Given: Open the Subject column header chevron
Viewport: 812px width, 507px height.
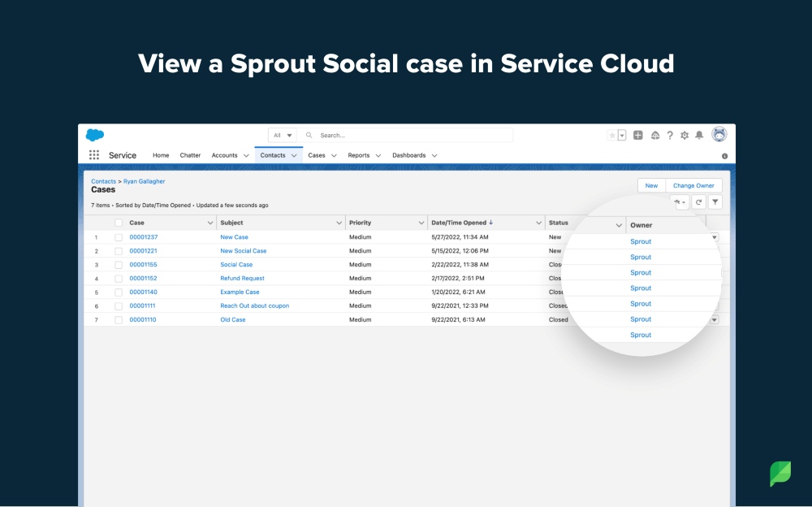Looking at the screenshot, I should (339, 223).
